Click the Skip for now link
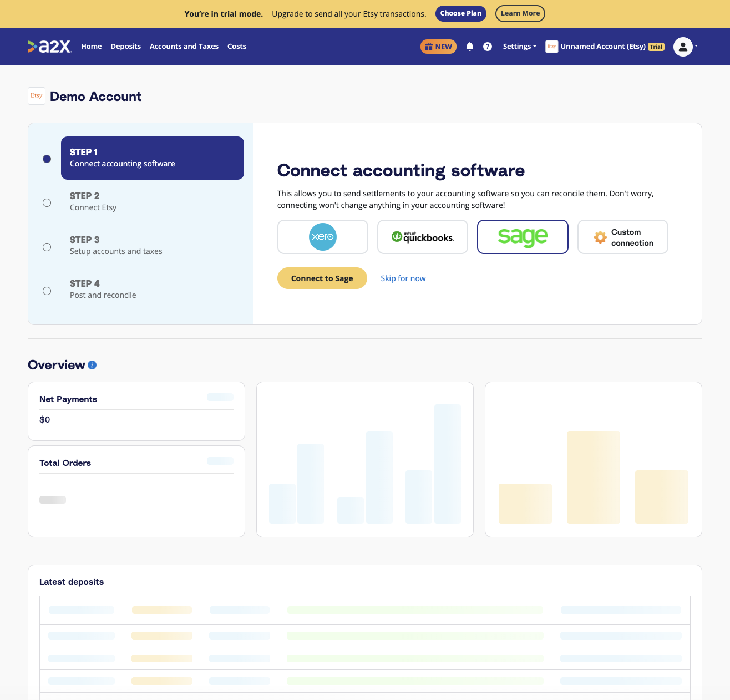The image size is (730, 700). coord(403,278)
